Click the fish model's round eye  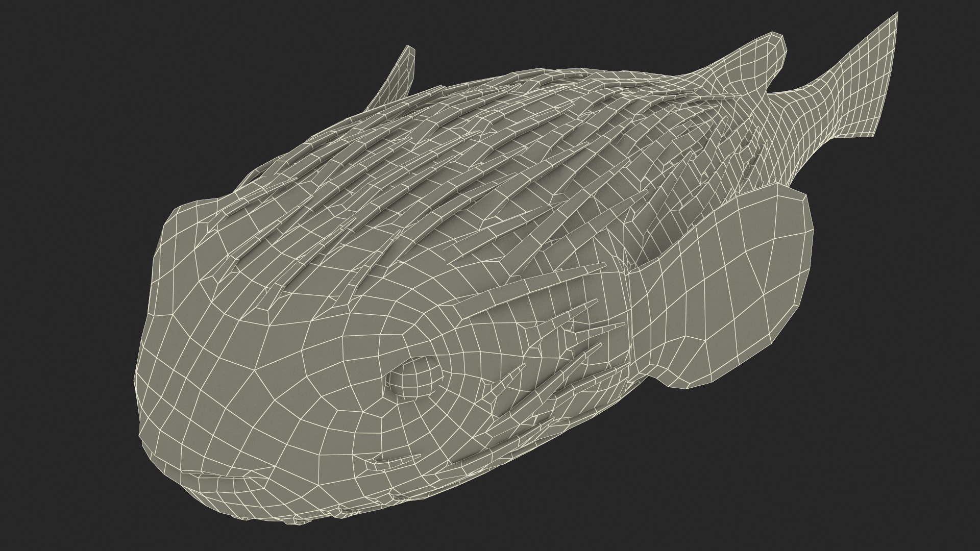[415, 379]
